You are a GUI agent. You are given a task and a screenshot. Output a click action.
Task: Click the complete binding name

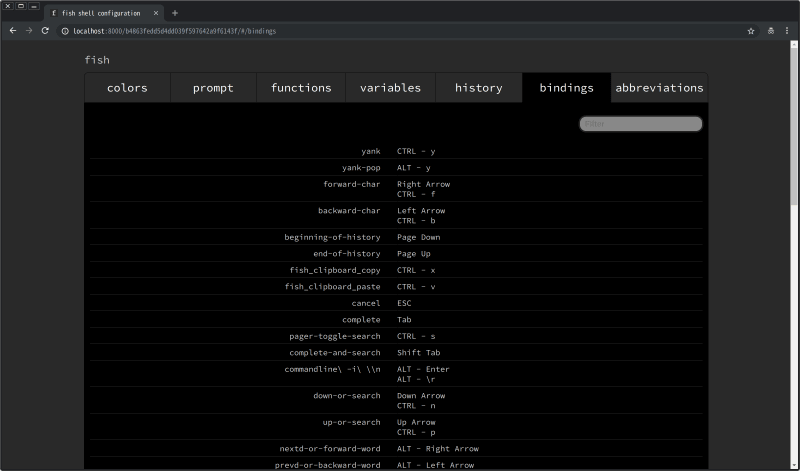tap(361, 320)
